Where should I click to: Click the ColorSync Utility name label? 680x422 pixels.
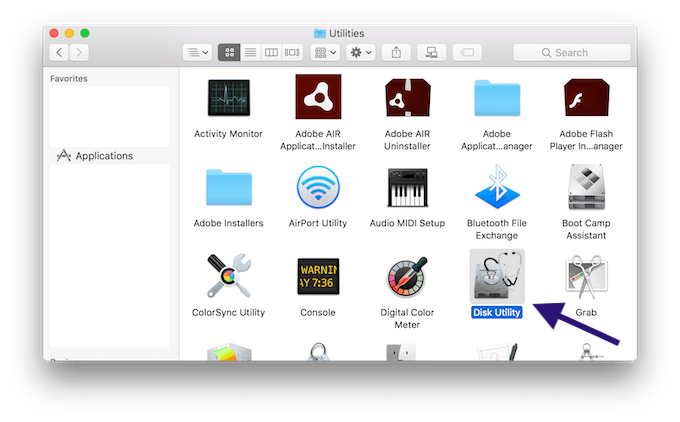click(229, 312)
